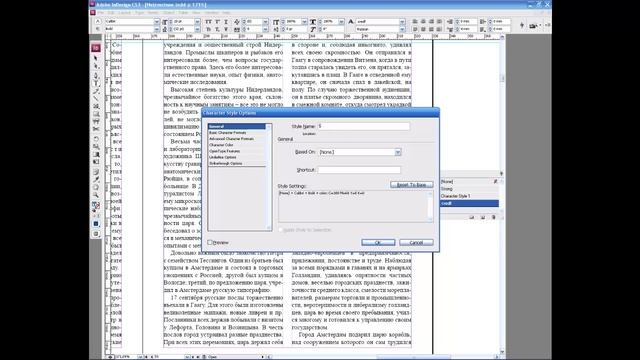640x360 pixels.
Task: Open control panel flyout menu at far right
Action: coord(547,25)
